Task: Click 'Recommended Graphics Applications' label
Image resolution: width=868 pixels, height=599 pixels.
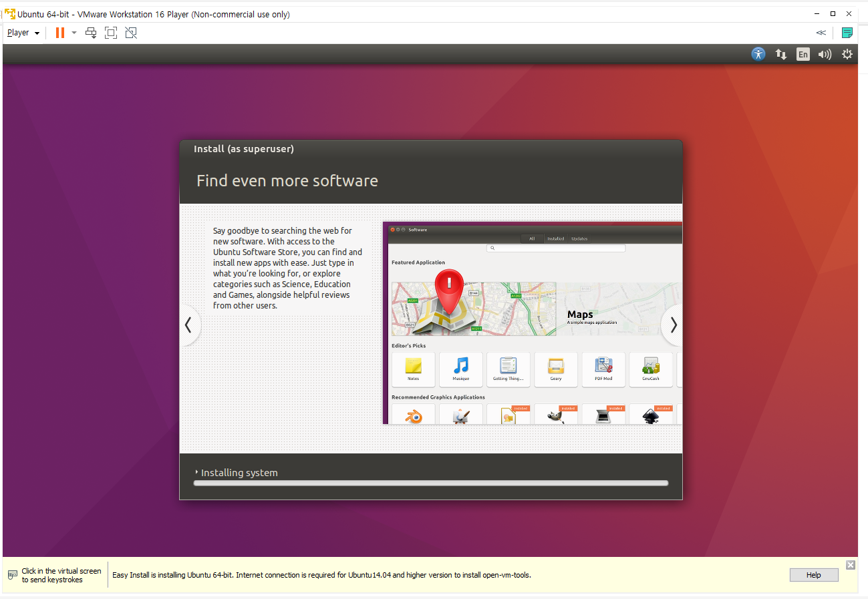Action: pyautogui.click(x=438, y=397)
